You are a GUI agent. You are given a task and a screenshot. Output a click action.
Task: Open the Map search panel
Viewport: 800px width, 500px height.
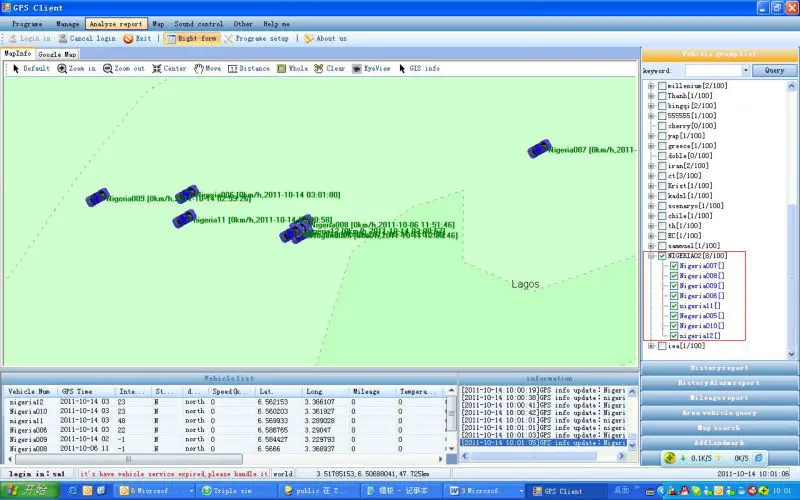719,428
